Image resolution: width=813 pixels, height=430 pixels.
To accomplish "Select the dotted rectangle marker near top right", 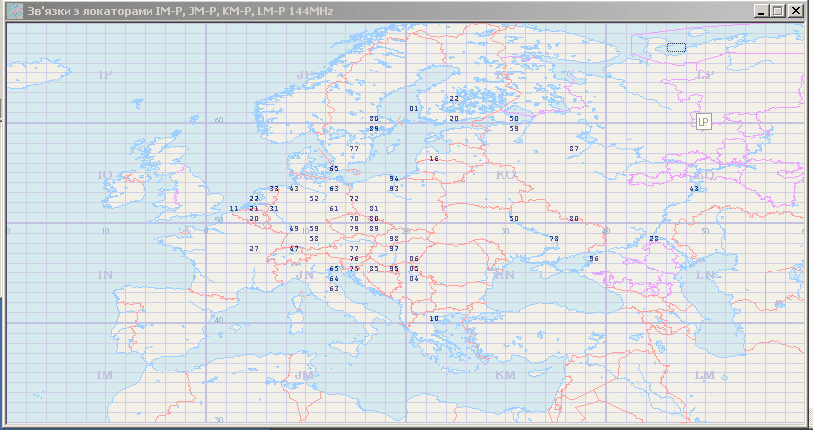I will [676, 47].
